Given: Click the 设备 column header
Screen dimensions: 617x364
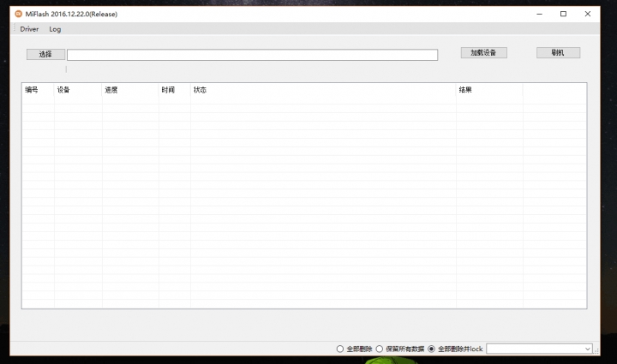Looking at the screenshot, I should click(x=78, y=90).
